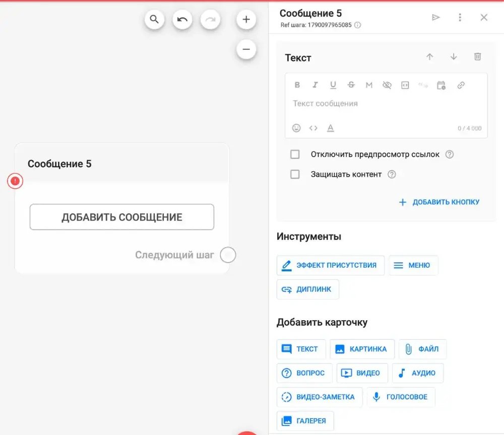This screenshot has height=435, width=504.
Task: Toggle underline formatting
Action: [x=333, y=85]
